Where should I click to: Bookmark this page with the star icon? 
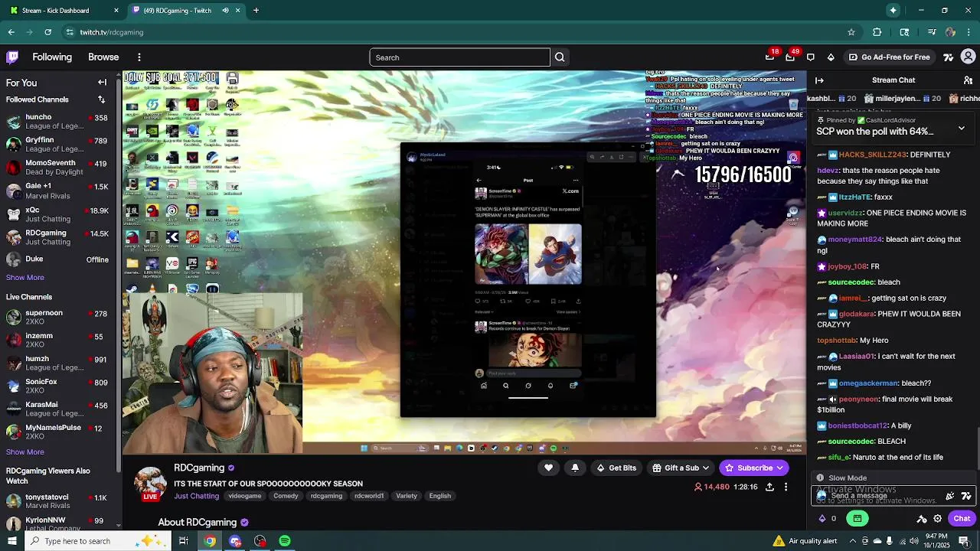tap(851, 32)
